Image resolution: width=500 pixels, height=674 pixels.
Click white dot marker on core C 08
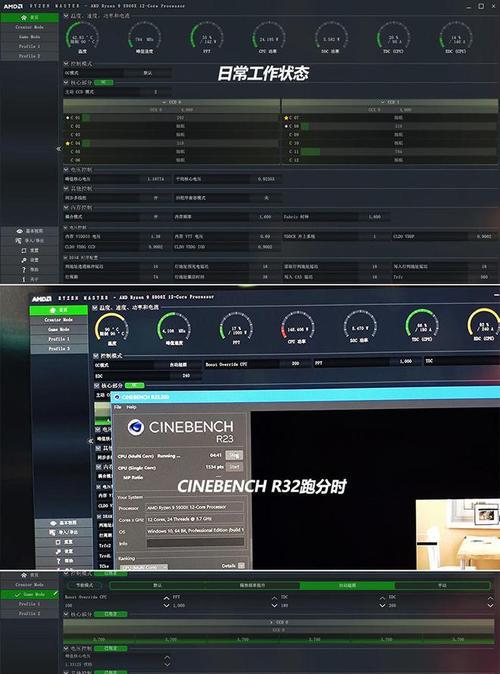coord(286,126)
